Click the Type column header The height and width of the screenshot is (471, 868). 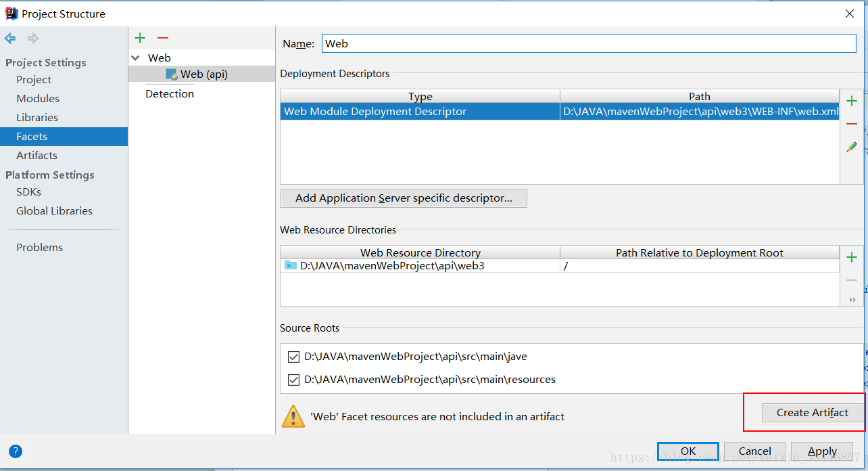coord(420,96)
